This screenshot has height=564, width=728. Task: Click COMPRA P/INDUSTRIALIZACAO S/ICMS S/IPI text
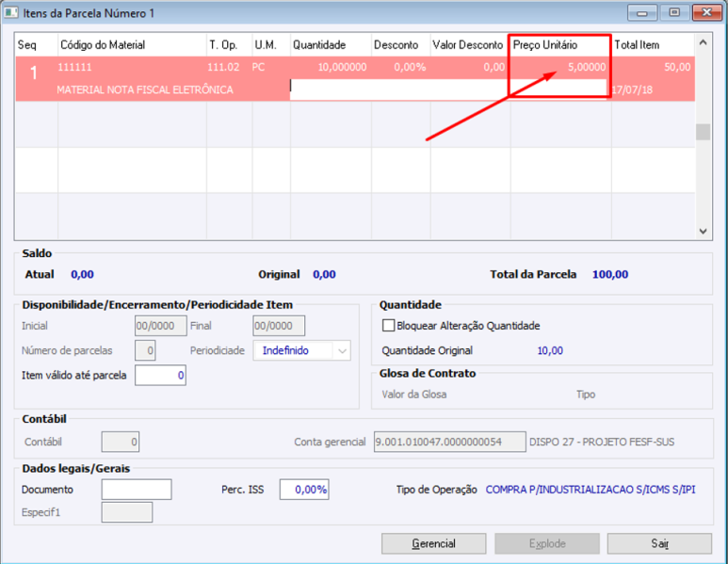pos(590,490)
